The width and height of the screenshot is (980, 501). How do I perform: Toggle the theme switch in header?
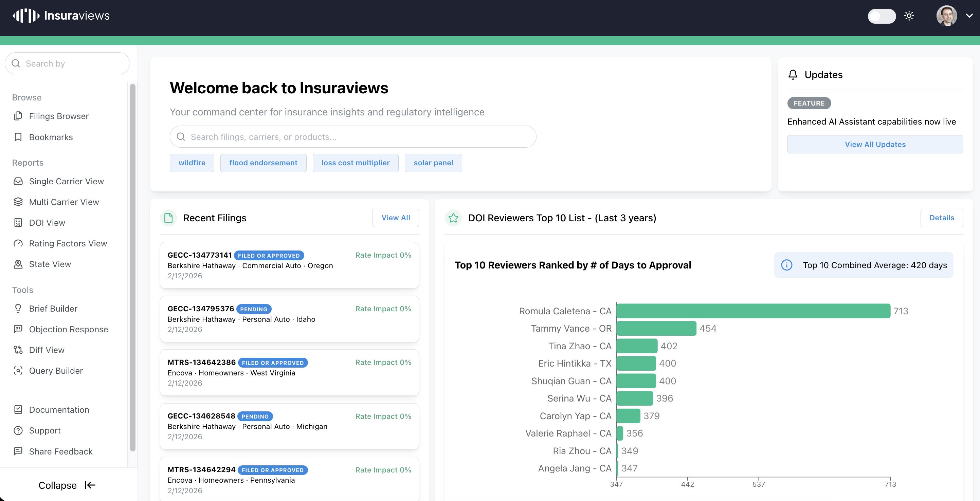882,16
